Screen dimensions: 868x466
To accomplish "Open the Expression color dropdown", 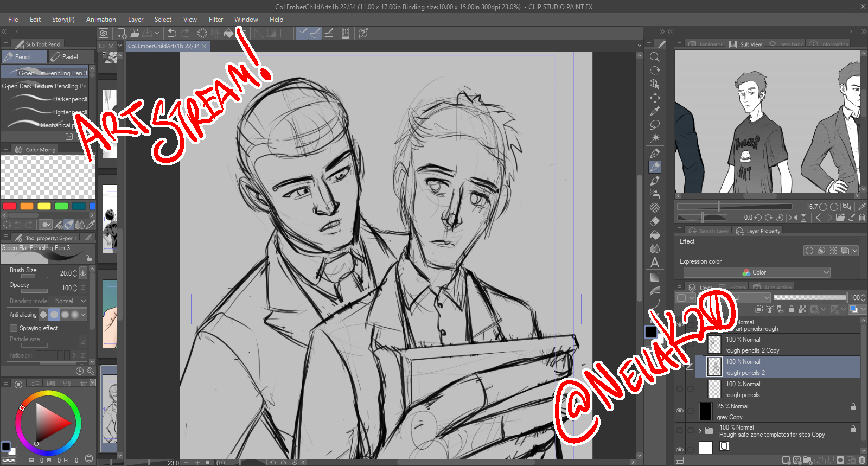I will pyautogui.click(x=757, y=272).
